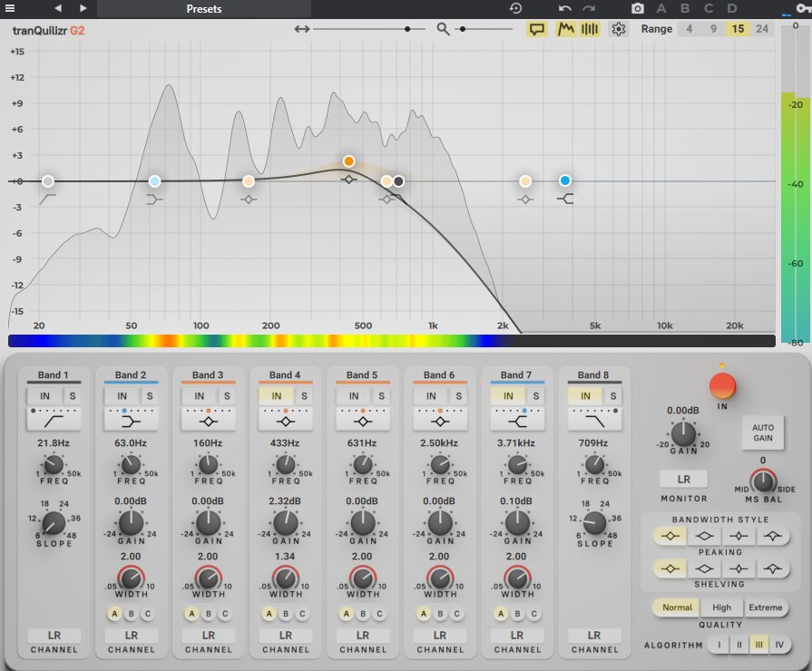Select the fourth shelving bandwidth style

[x=773, y=569]
